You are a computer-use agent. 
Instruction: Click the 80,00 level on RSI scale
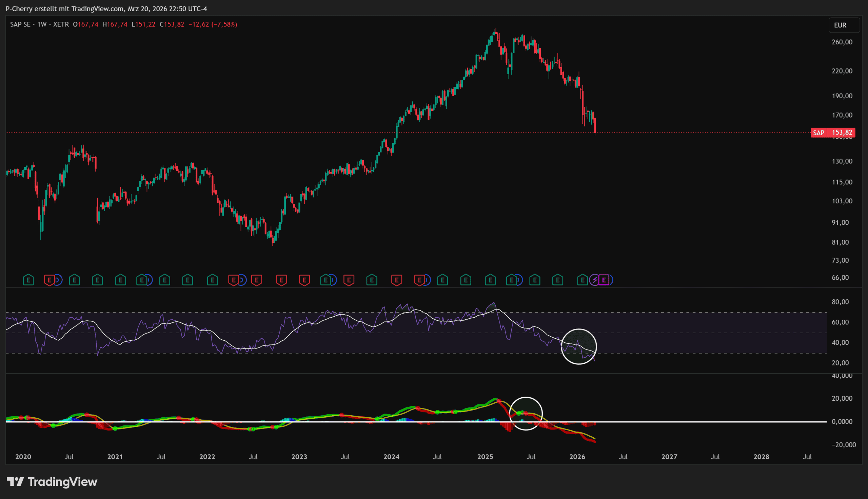pyautogui.click(x=840, y=302)
